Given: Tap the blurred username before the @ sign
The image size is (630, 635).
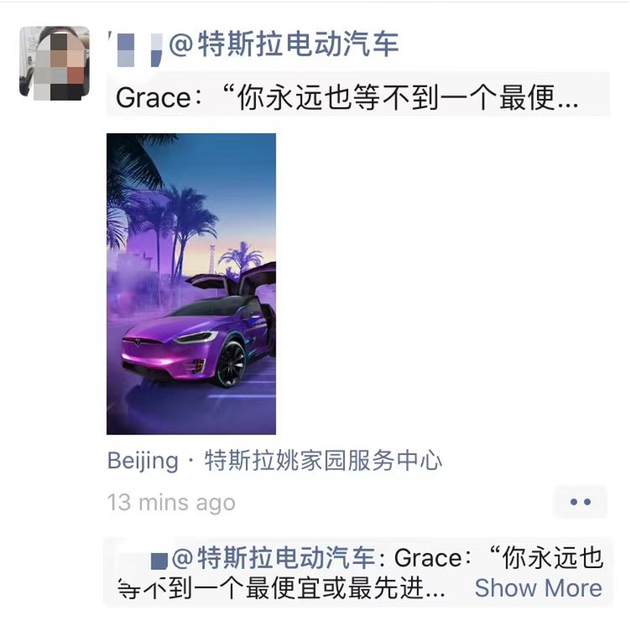Looking at the screenshot, I should [136, 49].
